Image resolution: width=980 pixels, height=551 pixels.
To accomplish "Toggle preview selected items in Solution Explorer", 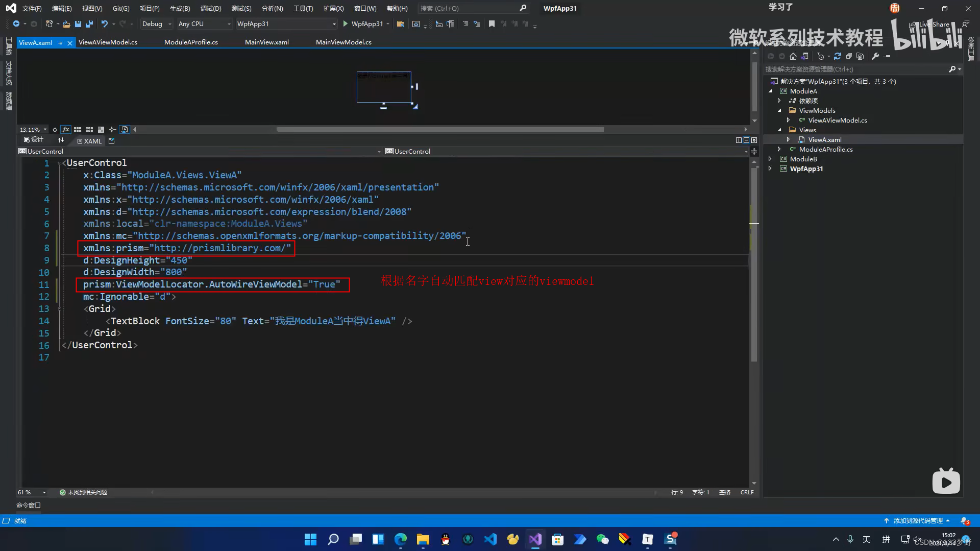I will (887, 56).
